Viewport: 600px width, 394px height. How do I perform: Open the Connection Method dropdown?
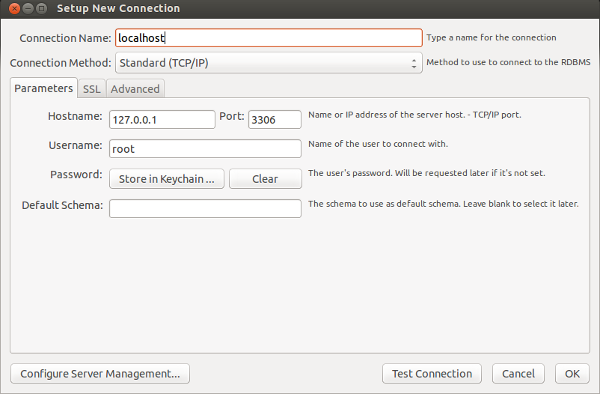[269, 63]
